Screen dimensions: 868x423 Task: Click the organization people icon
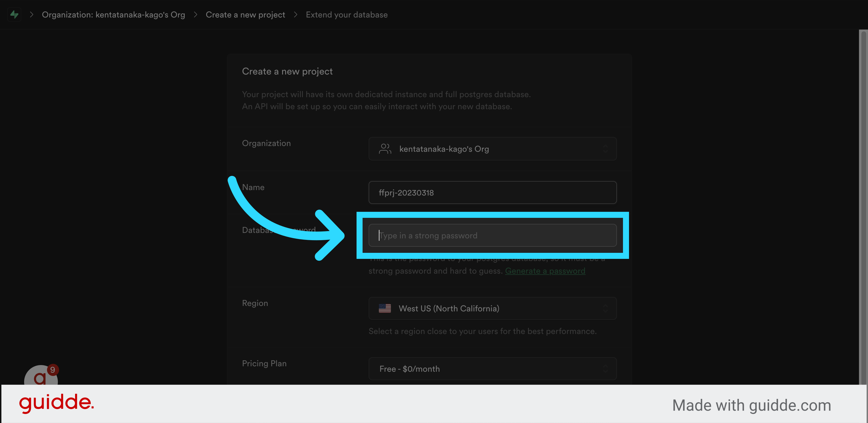(385, 149)
